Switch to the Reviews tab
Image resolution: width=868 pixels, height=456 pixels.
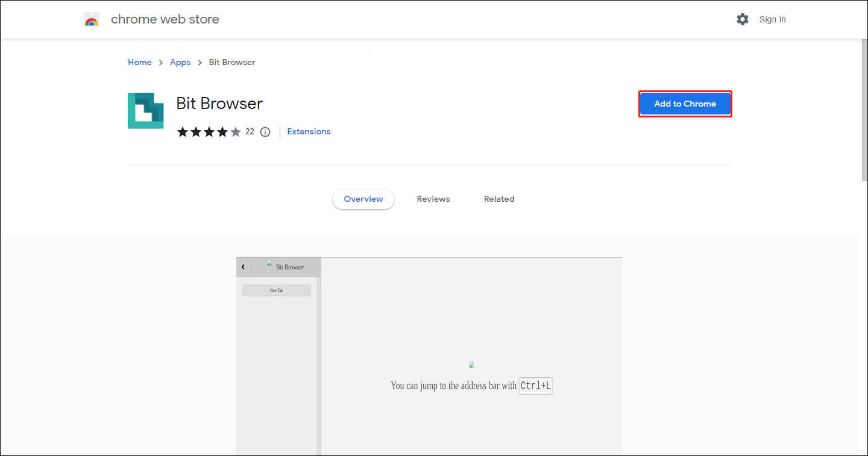433,199
